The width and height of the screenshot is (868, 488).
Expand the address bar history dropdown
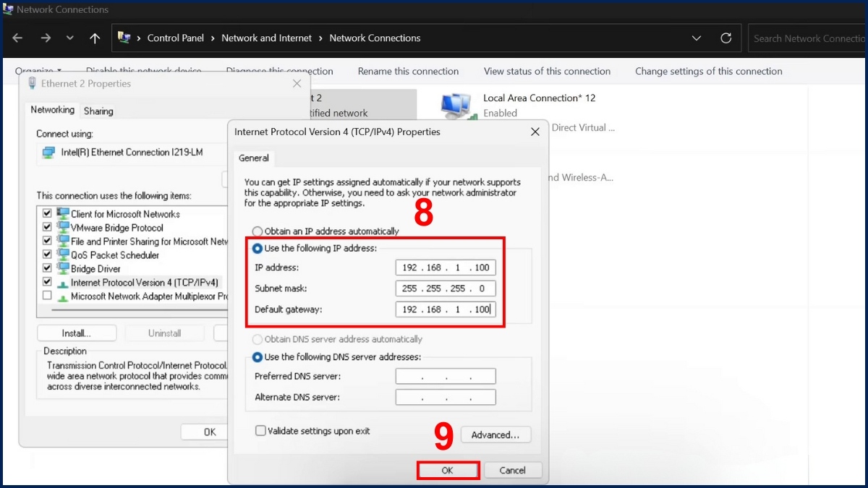click(696, 38)
